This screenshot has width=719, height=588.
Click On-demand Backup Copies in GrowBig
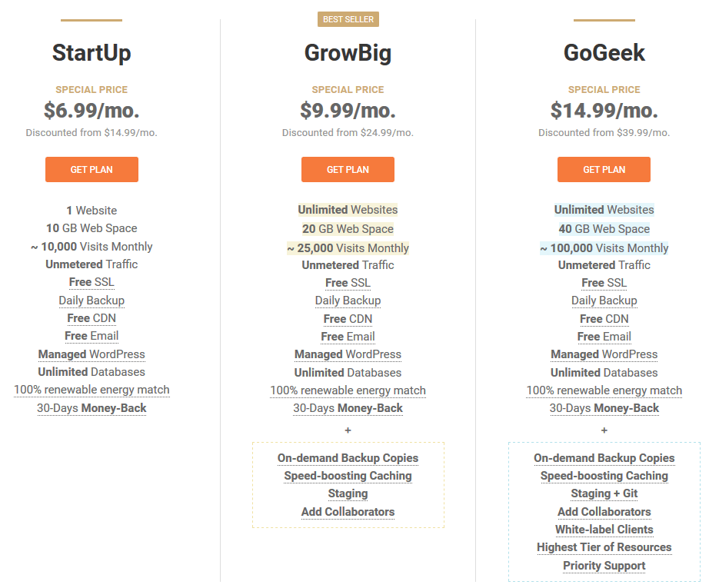tap(348, 458)
